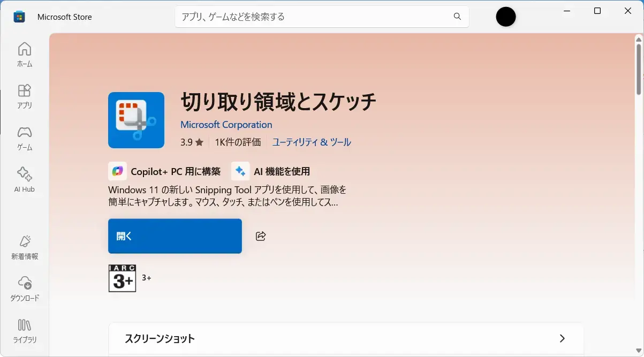Expand the スクリーンショット section chevron

[562, 338]
